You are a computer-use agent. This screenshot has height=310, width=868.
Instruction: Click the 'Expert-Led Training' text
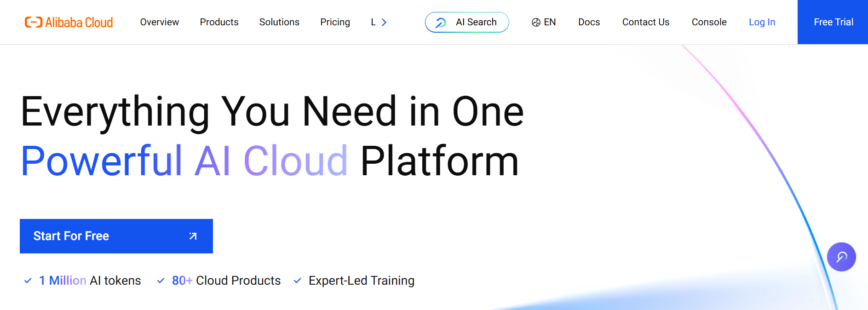pyautogui.click(x=362, y=281)
